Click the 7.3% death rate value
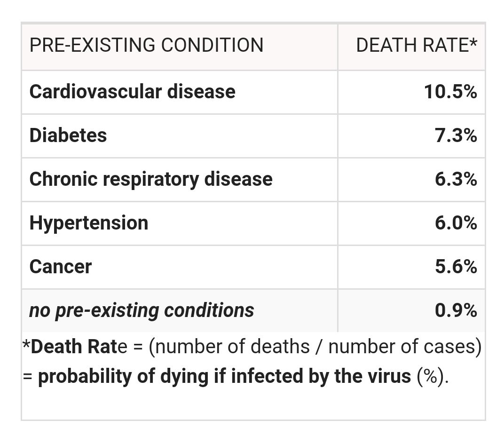 tap(456, 135)
